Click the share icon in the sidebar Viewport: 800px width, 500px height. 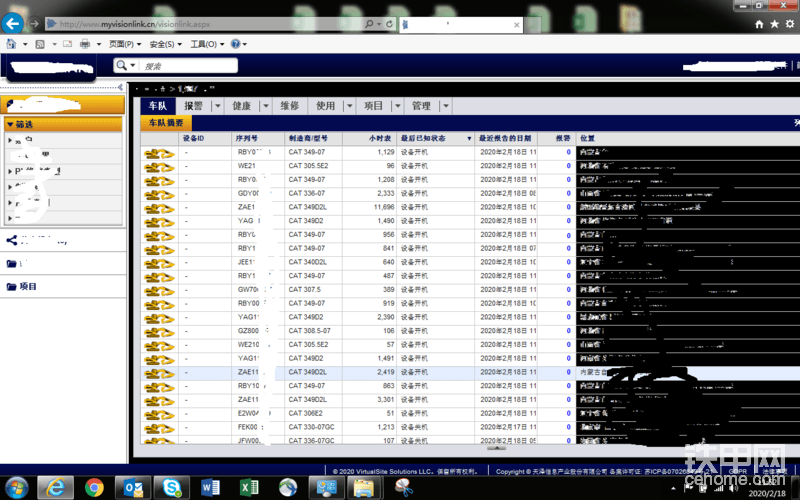[x=12, y=240]
